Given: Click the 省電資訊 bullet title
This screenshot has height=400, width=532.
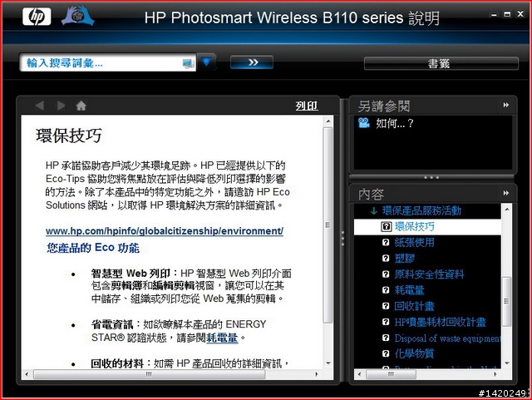Looking at the screenshot, I should click(112, 324).
